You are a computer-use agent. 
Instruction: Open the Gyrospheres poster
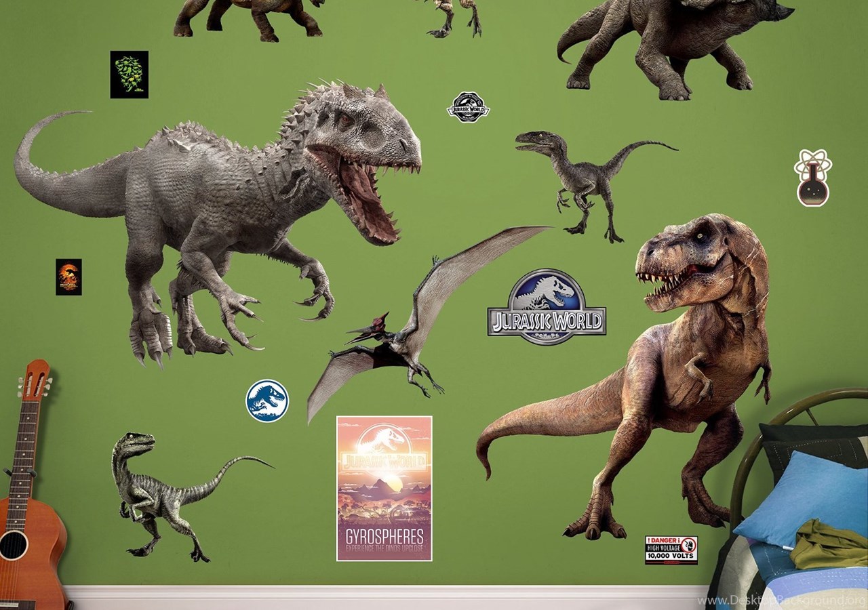384,489
